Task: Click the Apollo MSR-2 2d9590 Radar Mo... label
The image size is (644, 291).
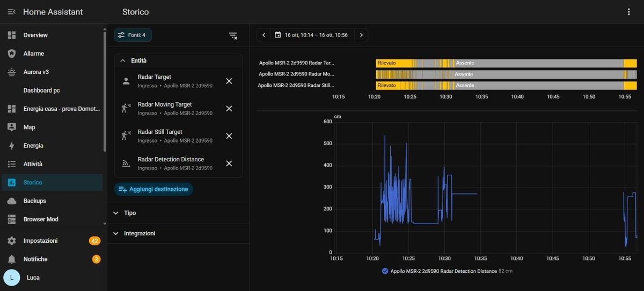Action: (x=296, y=74)
